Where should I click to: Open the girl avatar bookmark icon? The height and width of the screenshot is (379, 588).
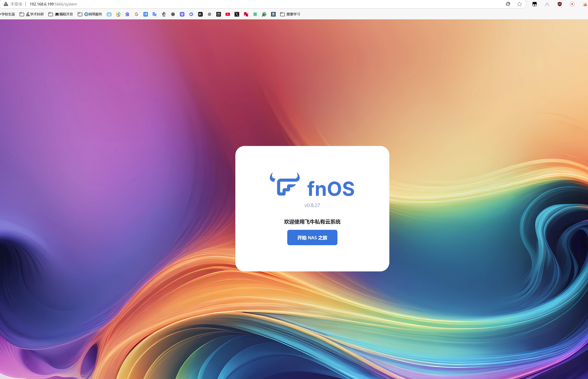coord(164,14)
